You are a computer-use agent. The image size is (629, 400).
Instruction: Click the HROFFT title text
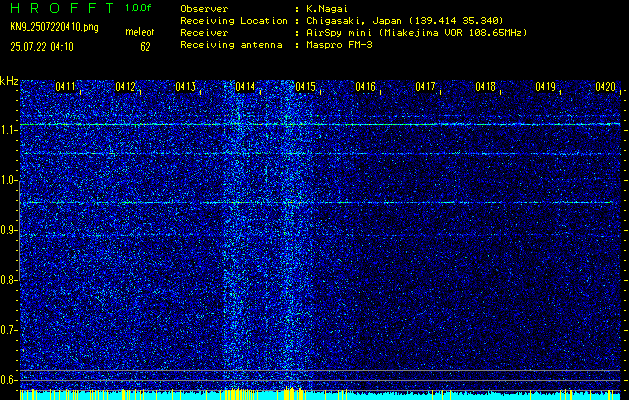pyautogui.click(x=63, y=8)
